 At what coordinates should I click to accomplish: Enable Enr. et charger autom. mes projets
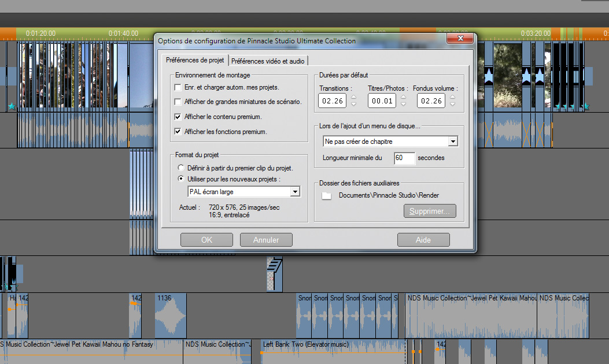178,87
